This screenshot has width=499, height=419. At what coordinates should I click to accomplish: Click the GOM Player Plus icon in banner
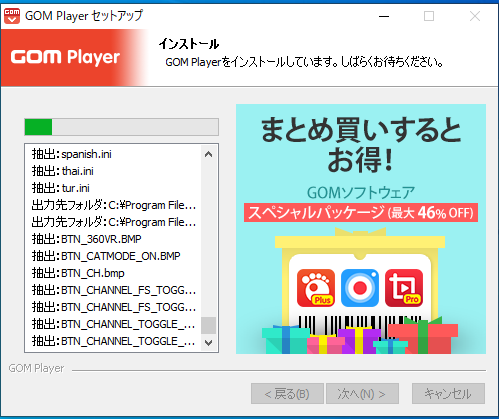pos(316,288)
